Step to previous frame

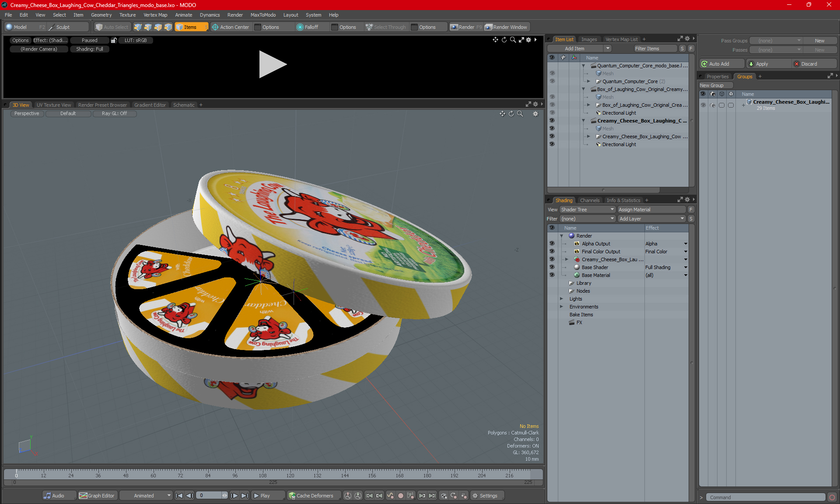[x=189, y=496]
